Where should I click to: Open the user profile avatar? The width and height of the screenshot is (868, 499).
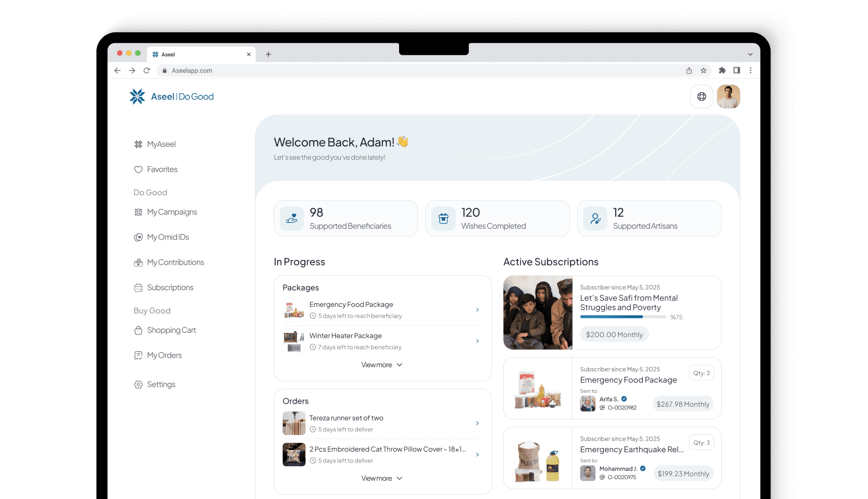point(728,96)
